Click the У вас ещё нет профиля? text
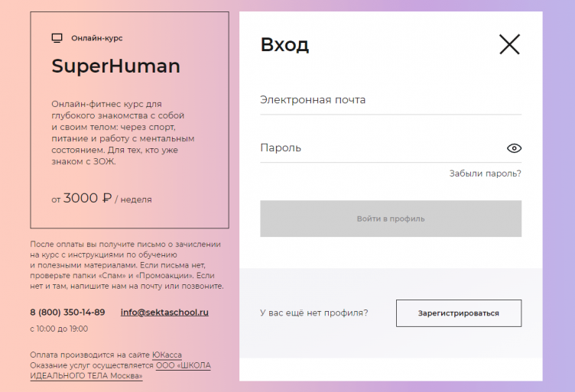The height and width of the screenshot is (392, 575). pyautogui.click(x=313, y=313)
